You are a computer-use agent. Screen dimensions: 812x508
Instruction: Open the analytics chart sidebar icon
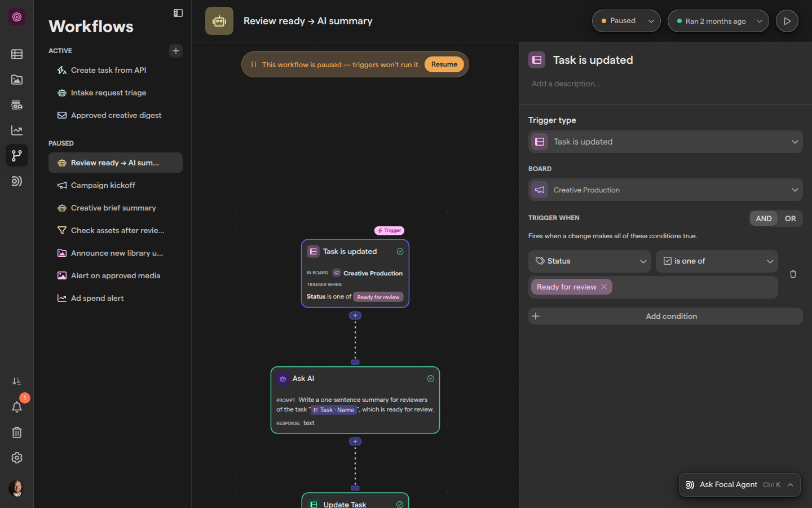pos(17,130)
